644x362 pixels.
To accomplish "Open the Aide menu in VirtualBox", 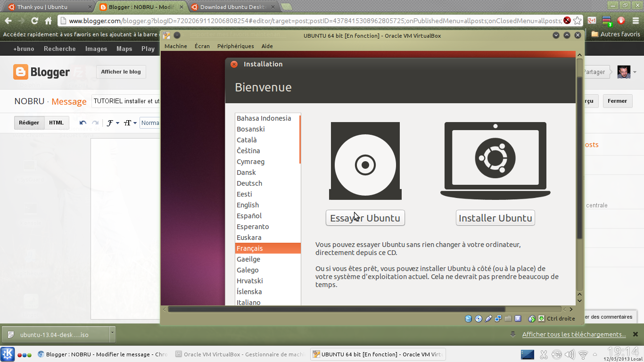I will point(267,46).
